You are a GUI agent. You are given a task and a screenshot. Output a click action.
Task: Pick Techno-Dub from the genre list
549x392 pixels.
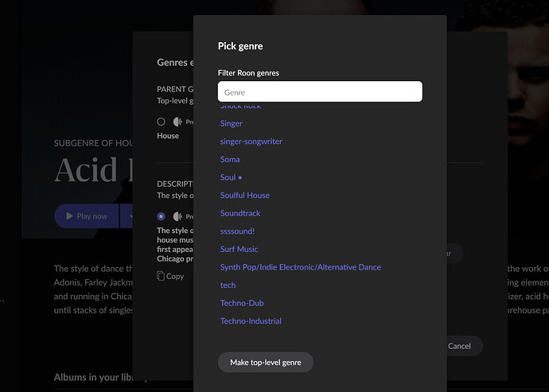pos(241,303)
